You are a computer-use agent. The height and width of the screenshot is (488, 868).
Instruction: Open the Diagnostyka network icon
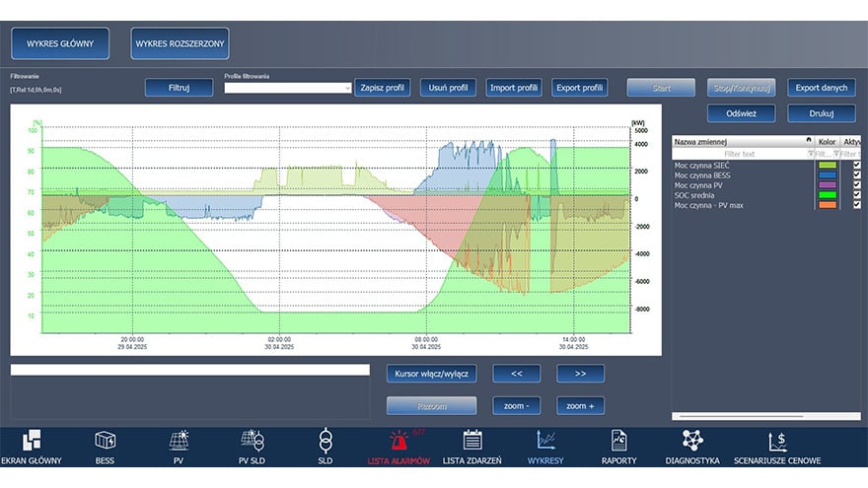pos(691,440)
